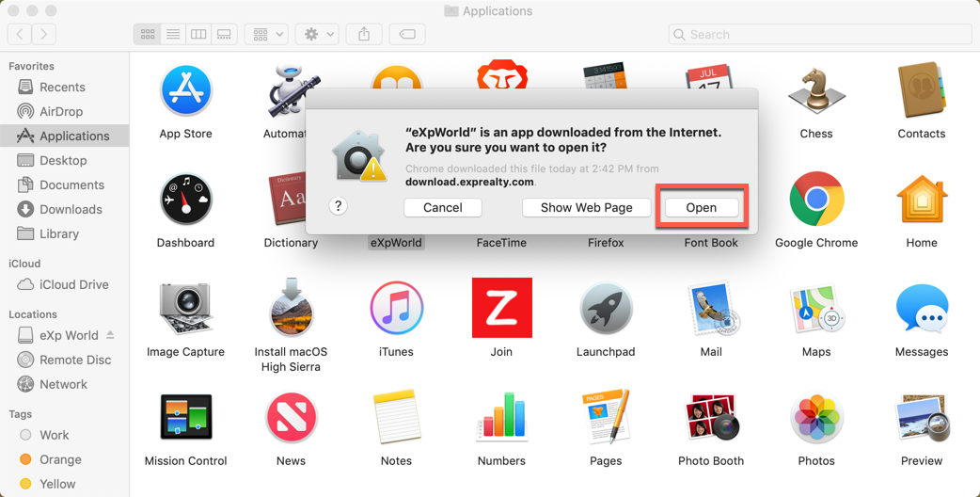Open AirDrop in the sidebar
Viewport: 980px width, 497px height.
(x=64, y=111)
